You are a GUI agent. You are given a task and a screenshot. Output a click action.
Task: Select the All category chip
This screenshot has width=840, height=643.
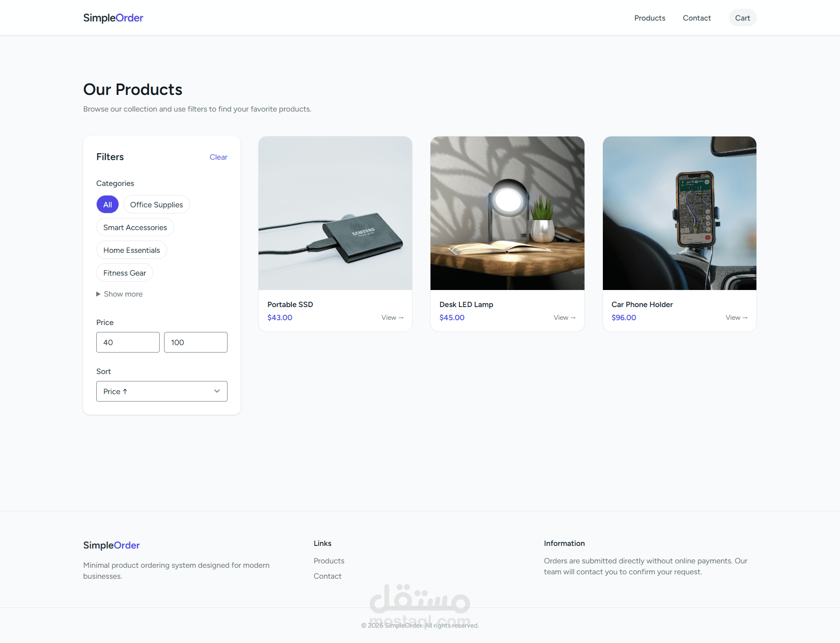point(107,205)
